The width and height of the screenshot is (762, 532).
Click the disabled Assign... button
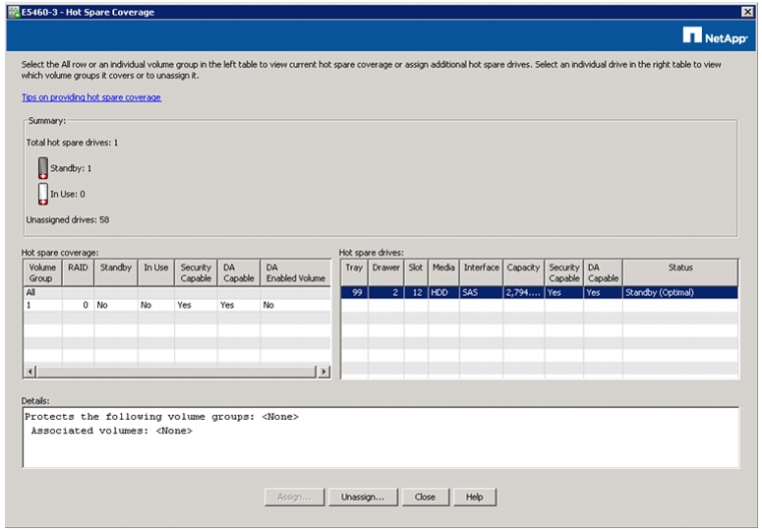[x=294, y=497]
